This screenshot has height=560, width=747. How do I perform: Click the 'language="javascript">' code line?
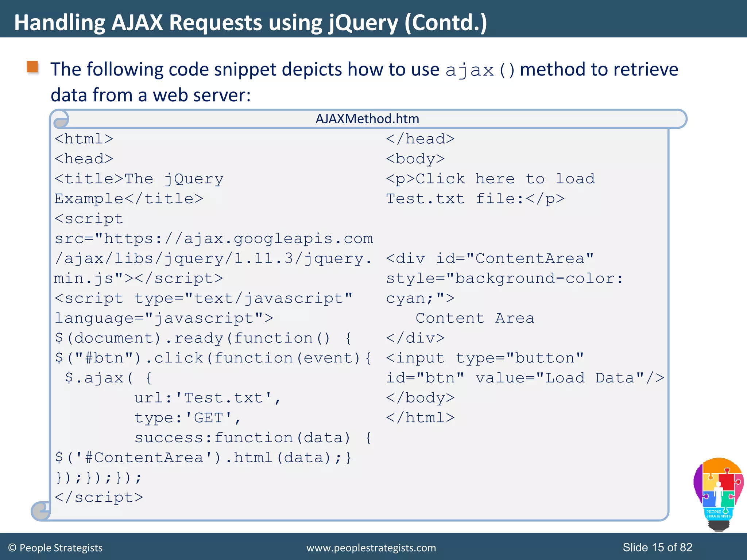(164, 318)
